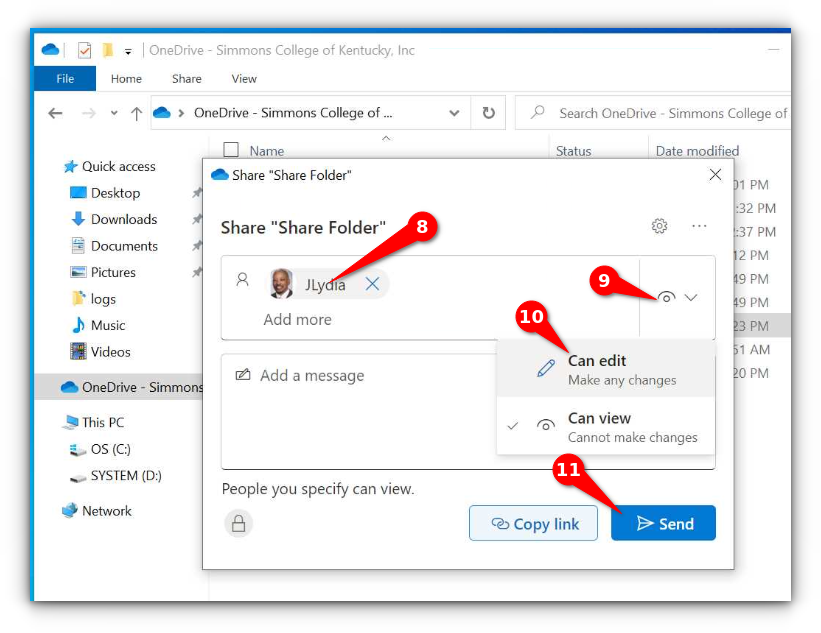Switch to the Home ribbon tab
The image size is (821, 633).
(x=126, y=79)
